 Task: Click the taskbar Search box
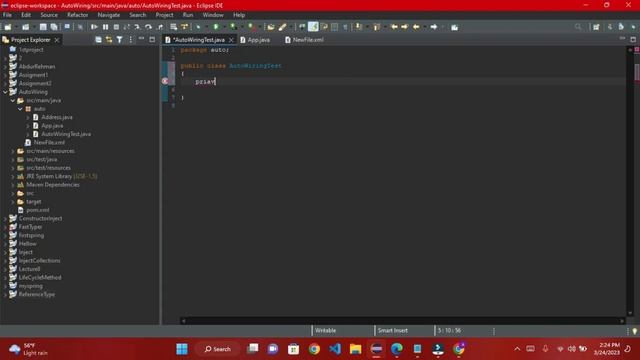coord(218,349)
